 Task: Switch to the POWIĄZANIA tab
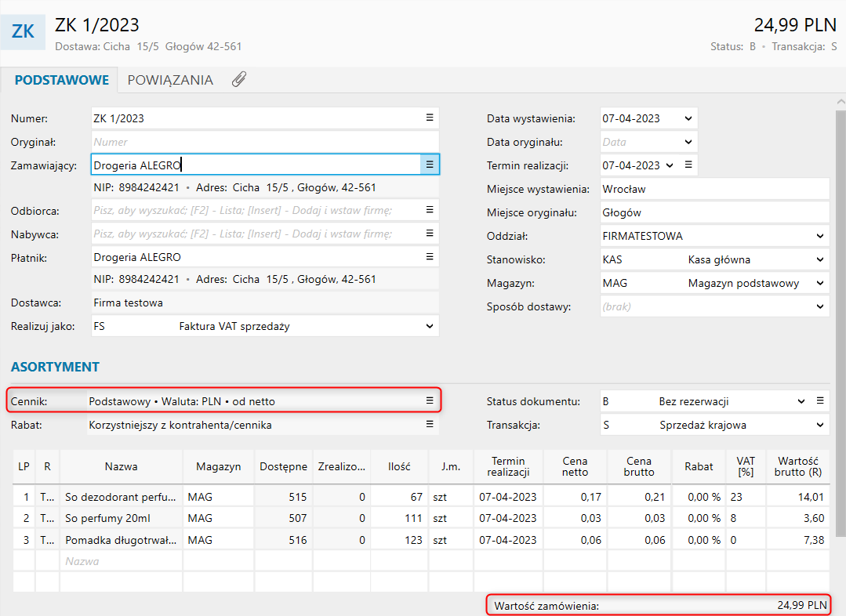coord(170,80)
